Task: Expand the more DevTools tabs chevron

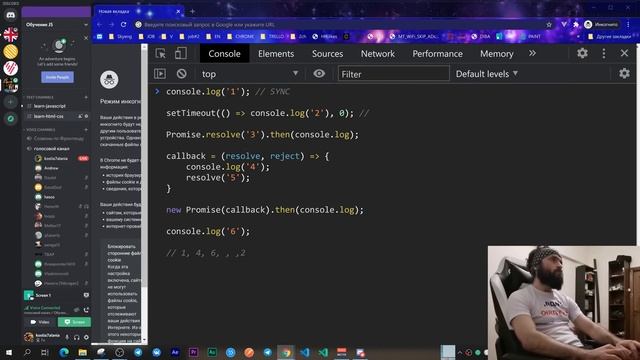Action: coord(532,53)
